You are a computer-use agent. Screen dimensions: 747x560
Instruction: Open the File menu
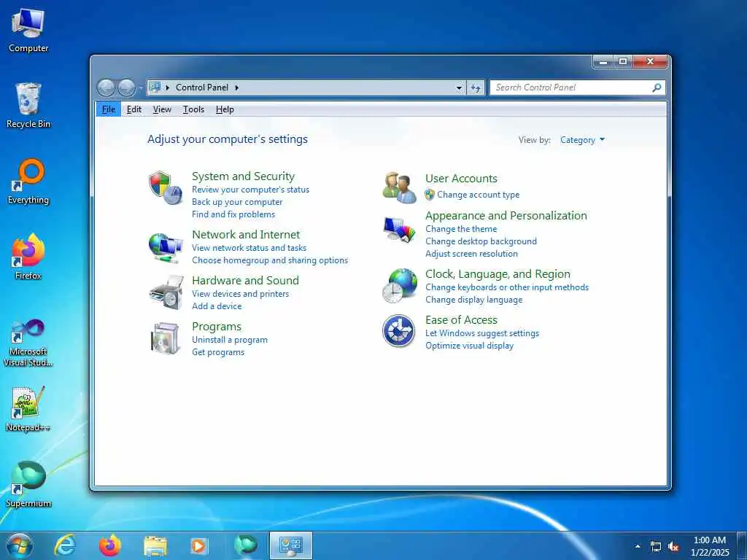109,109
